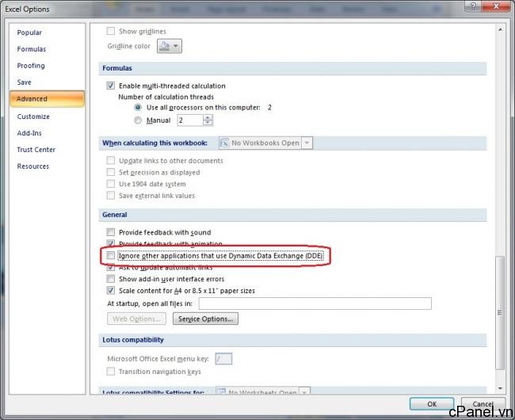Disable Enable multi-threaded calculation checkbox
Viewport: 515px width, 420px height.
pyautogui.click(x=111, y=86)
